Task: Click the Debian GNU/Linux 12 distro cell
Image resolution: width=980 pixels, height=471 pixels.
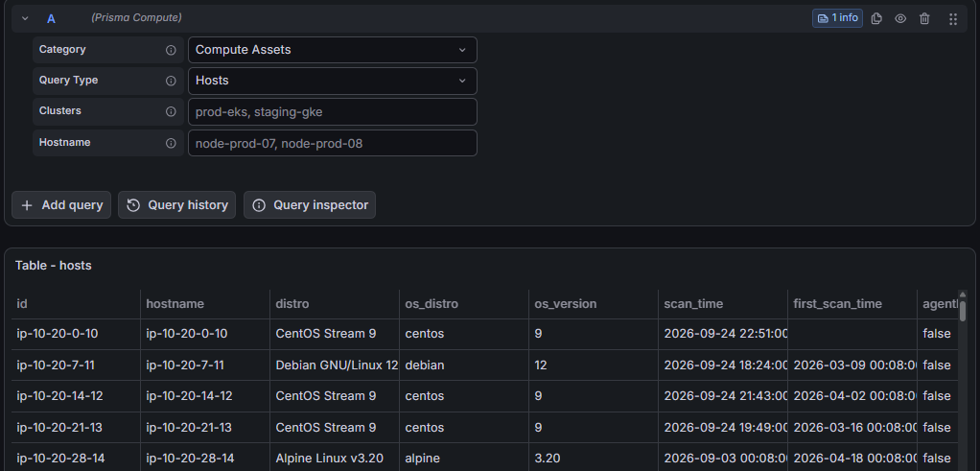Action: tap(335, 365)
